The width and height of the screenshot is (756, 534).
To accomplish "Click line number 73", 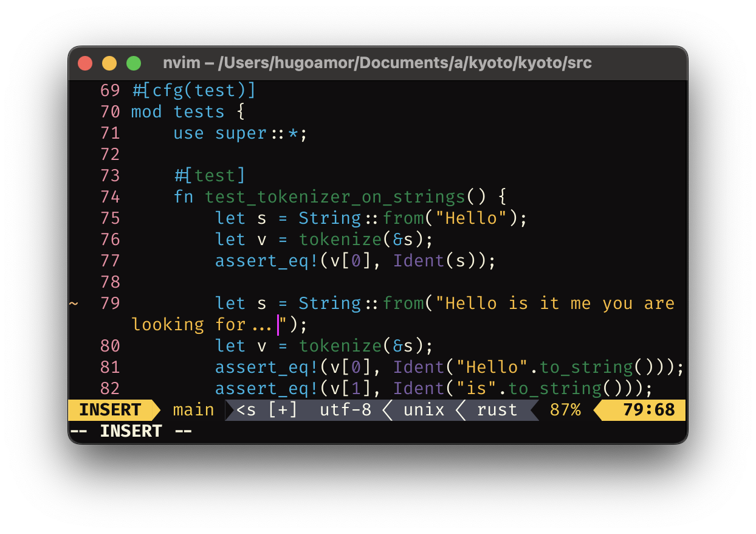I will point(110,176).
